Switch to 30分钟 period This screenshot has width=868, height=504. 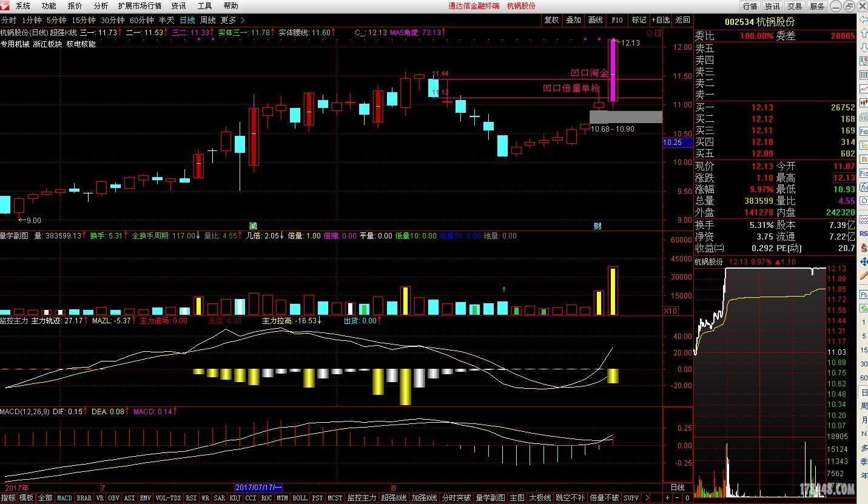(113, 20)
